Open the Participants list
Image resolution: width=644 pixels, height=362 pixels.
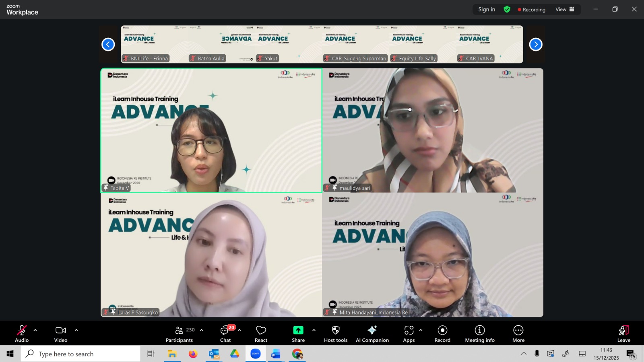point(179,333)
